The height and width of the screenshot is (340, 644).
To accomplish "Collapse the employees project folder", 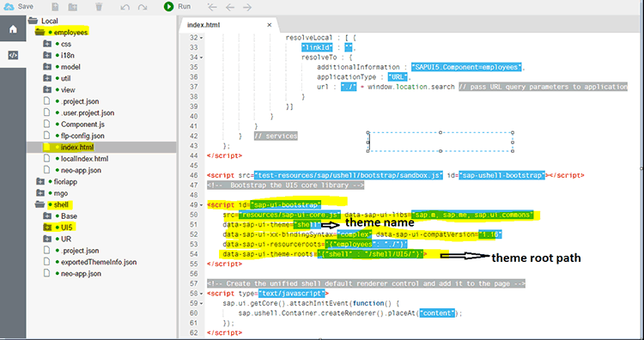I will pyautogui.click(x=39, y=33).
